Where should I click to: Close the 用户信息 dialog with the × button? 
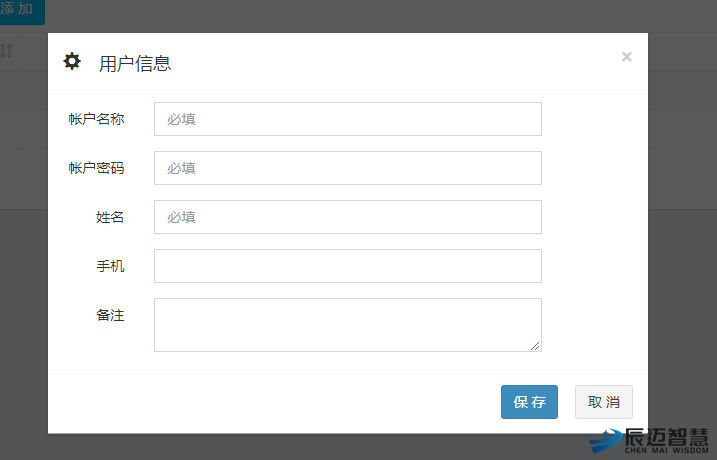point(627,57)
